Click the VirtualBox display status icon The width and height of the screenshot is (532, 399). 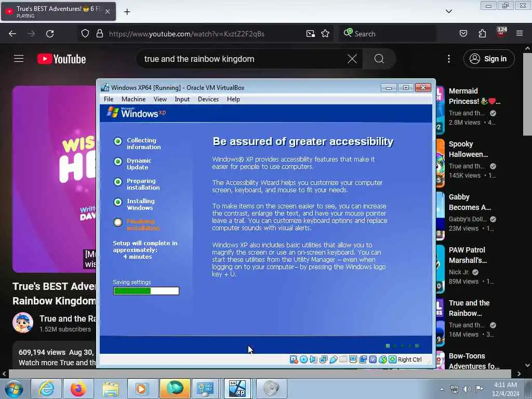coord(353,360)
